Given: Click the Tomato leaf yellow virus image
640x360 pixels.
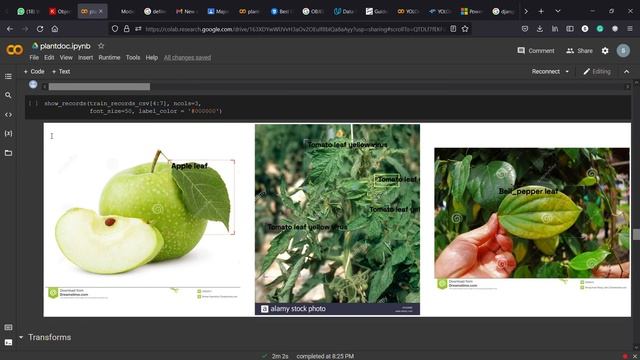Looking at the screenshot, I should point(337,219).
